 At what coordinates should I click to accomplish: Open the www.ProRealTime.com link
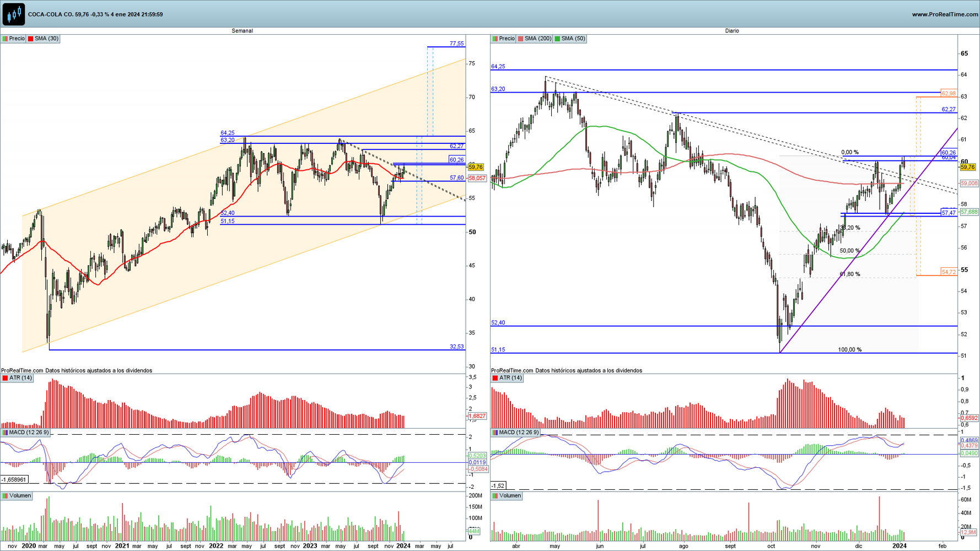coord(945,14)
